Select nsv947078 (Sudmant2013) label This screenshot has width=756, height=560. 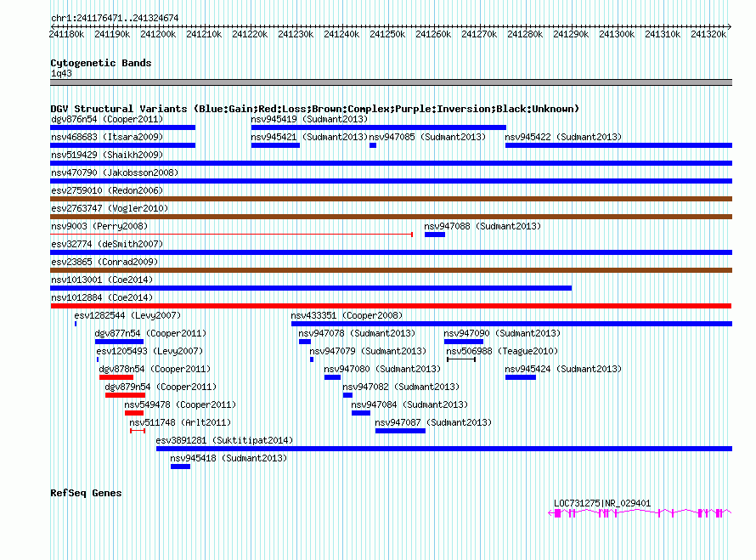coord(357,333)
